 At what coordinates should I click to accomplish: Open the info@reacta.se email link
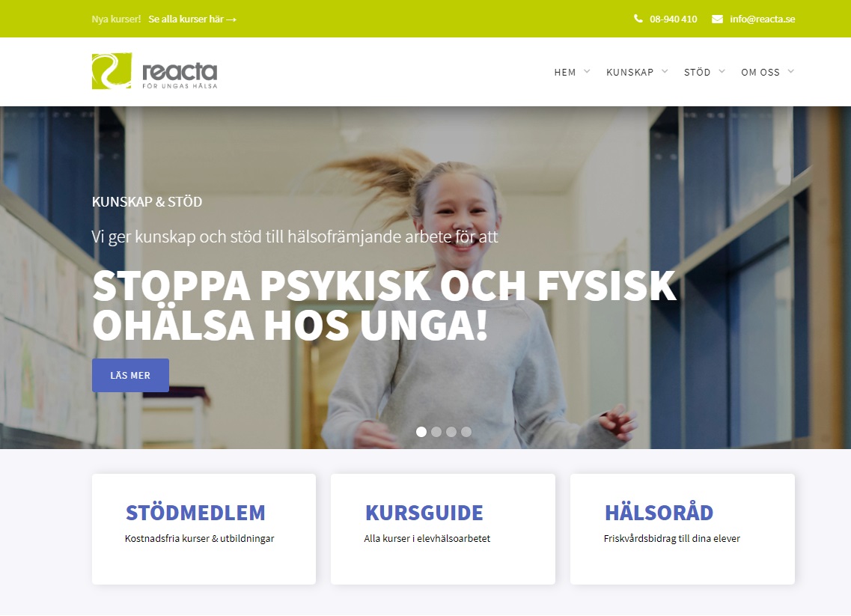pos(762,19)
